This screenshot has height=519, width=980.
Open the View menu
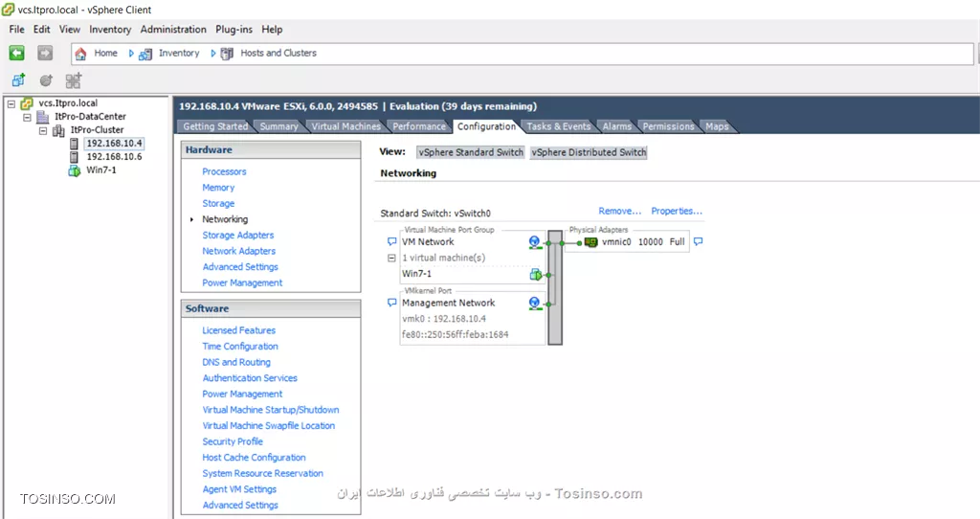pos(69,30)
